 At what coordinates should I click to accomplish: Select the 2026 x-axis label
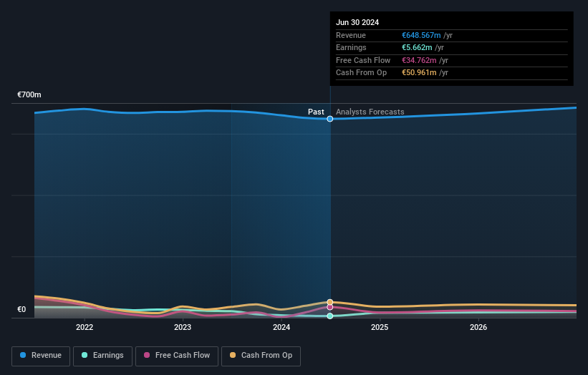tap(478, 327)
